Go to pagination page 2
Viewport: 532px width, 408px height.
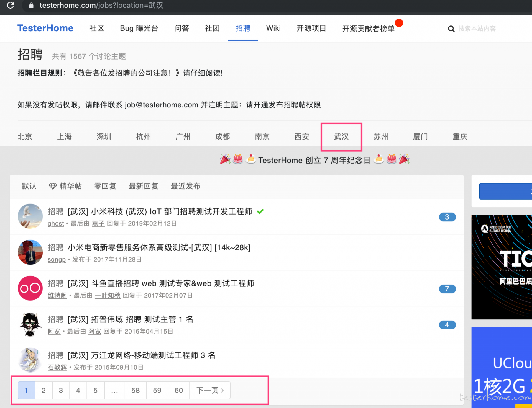tap(44, 390)
